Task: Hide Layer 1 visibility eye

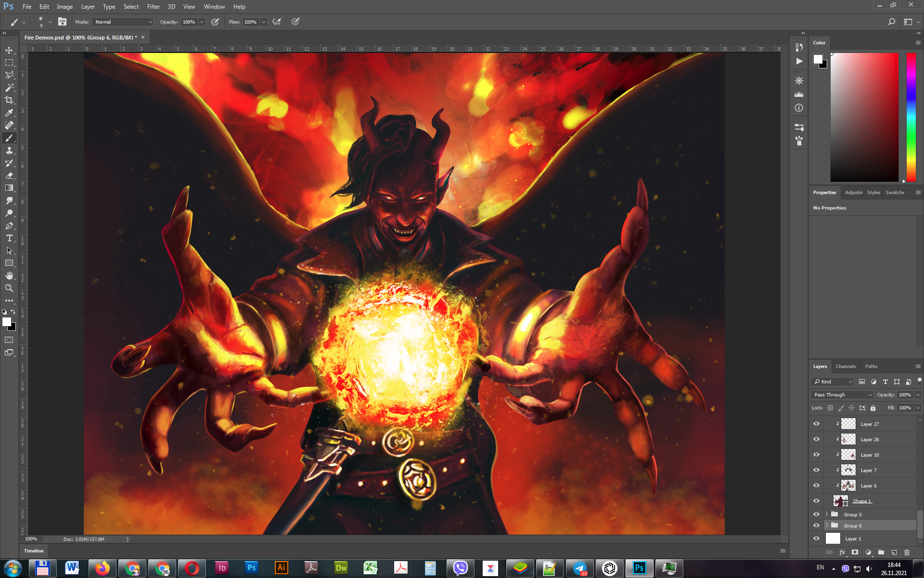Action: (x=816, y=539)
